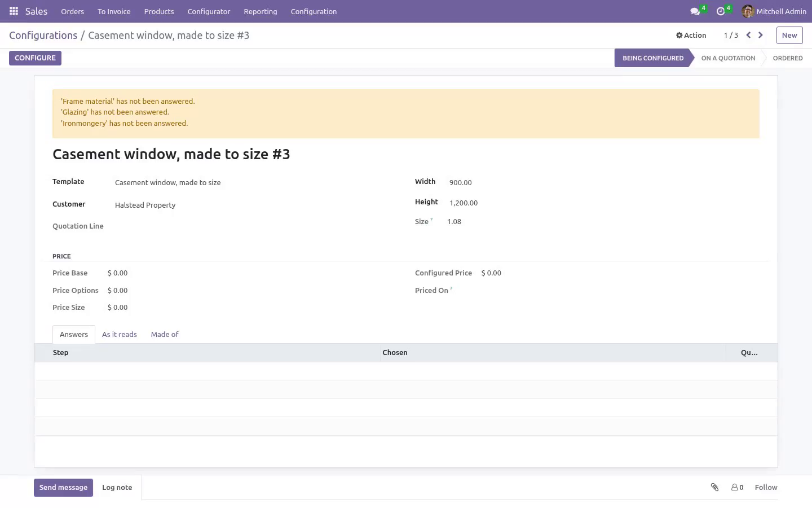Open Orders menu
The image size is (812, 508).
72,11
